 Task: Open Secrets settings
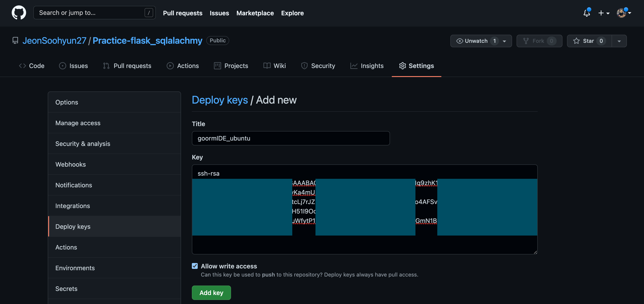tap(114, 289)
